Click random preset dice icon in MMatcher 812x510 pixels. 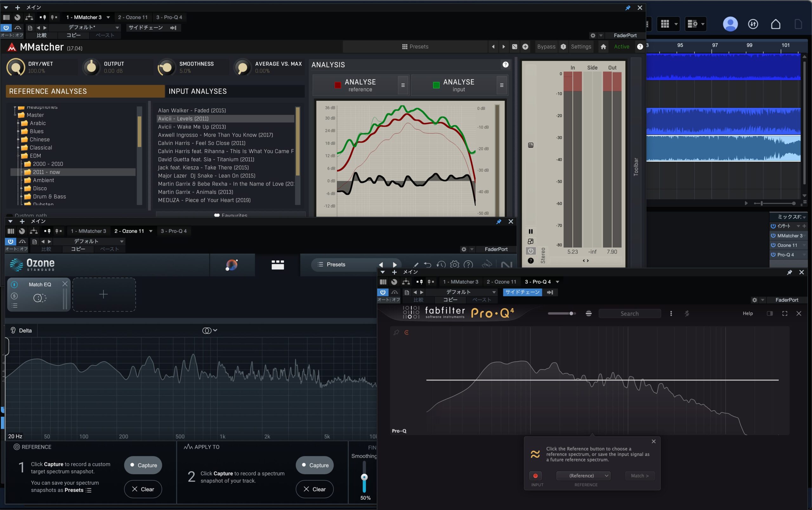pos(514,47)
